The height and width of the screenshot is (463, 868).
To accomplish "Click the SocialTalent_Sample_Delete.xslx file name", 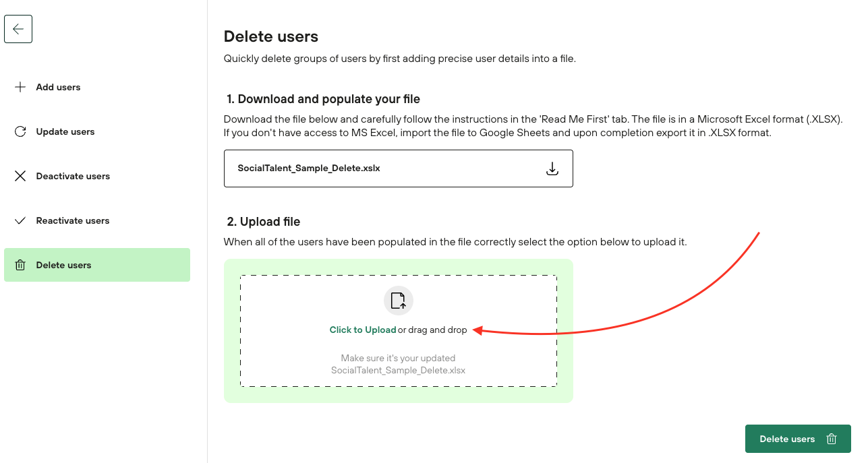I will click(309, 168).
